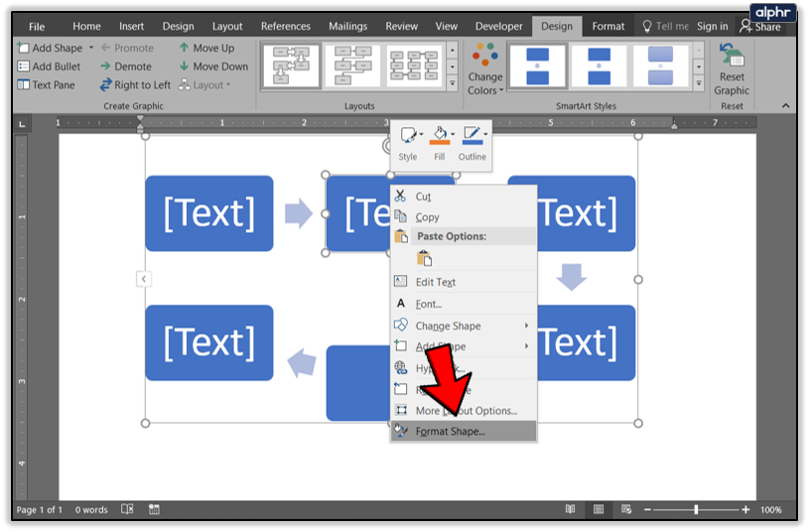The width and height of the screenshot is (809, 532).
Task: Click Move Up in ribbon
Action: [x=206, y=48]
